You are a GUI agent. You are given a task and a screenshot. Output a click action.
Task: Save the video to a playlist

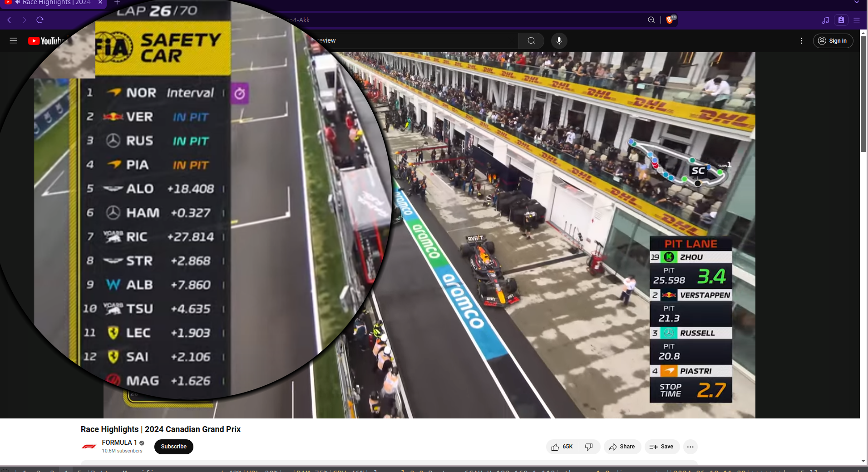(x=662, y=447)
